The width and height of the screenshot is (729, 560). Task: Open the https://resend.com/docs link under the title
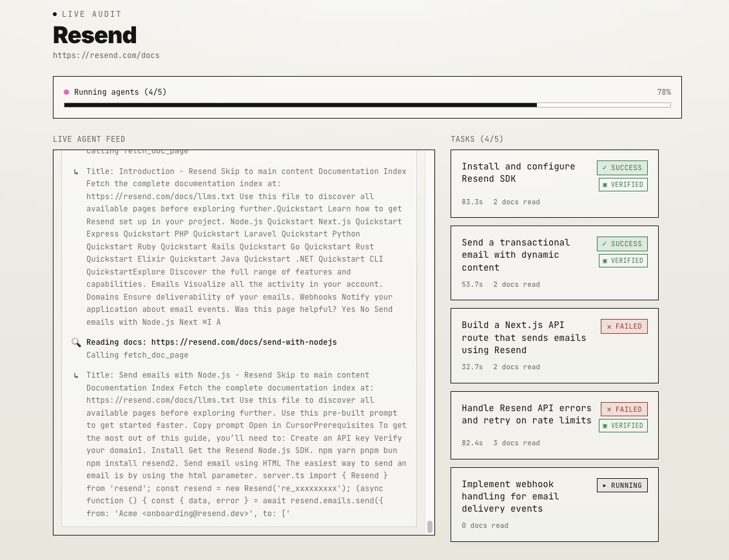coord(106,55)
